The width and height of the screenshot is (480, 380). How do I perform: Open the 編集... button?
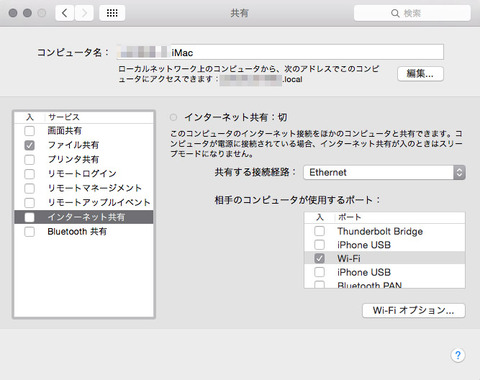pos(420,74)
